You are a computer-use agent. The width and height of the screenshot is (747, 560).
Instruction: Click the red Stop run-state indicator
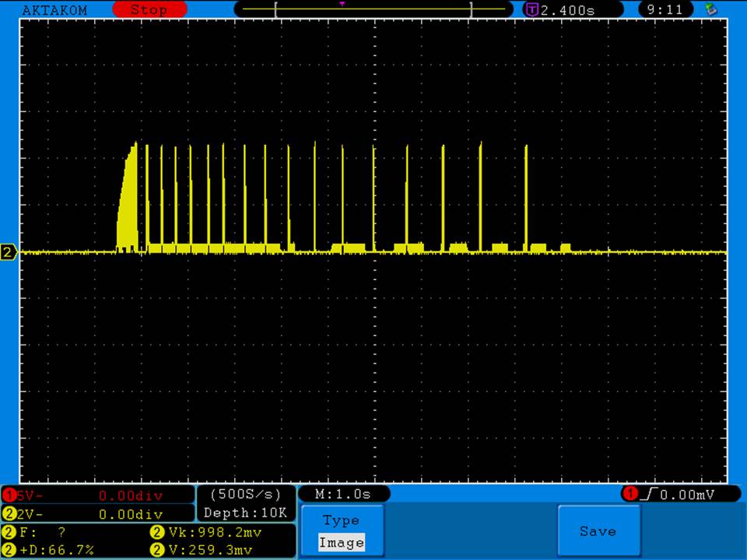(x=149, y=10)
